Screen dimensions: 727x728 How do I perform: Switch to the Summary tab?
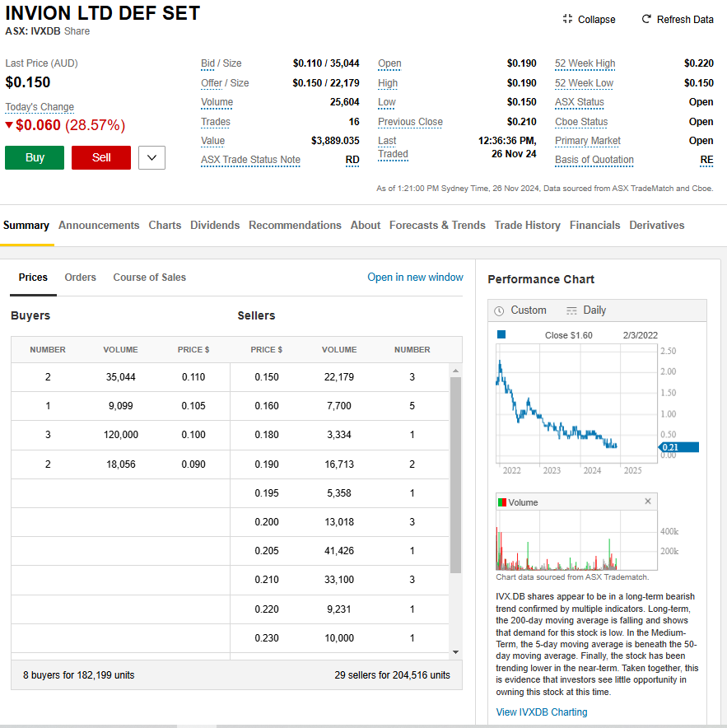[26, 225]
